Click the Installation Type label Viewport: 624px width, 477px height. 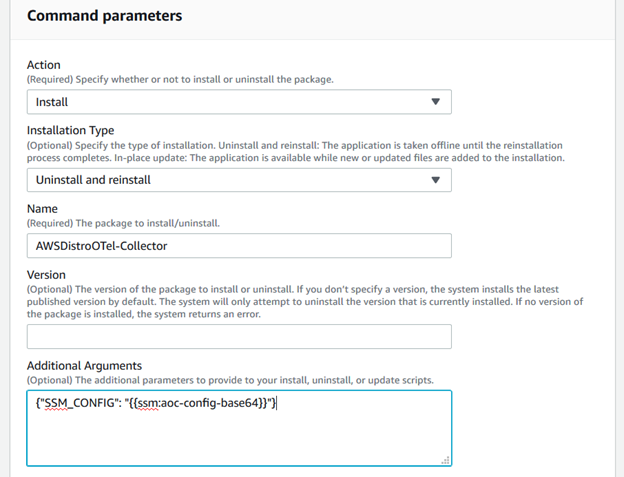(70, 130)
